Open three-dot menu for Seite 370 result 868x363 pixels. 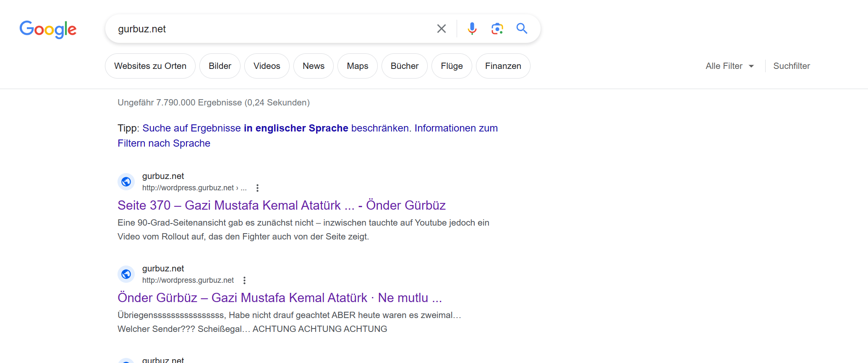[x=257, y=188]
